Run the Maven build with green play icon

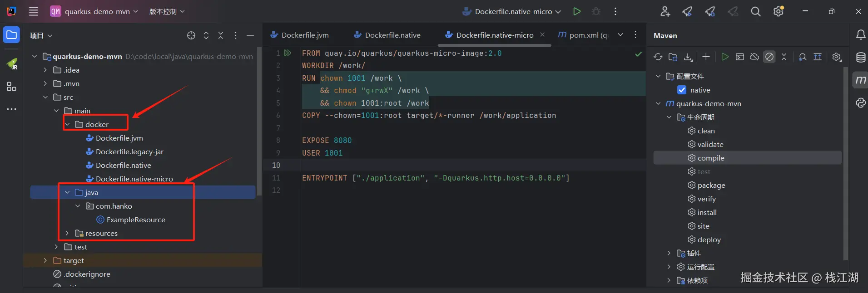724,57
